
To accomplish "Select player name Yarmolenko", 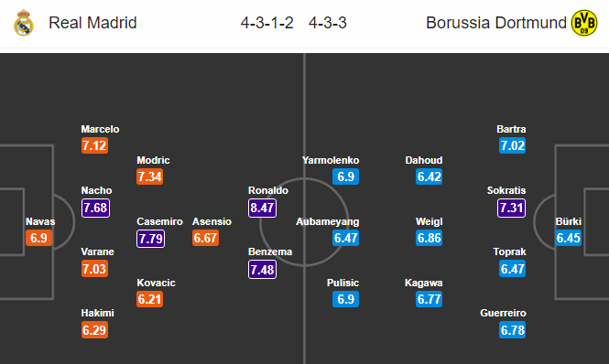I will 331,160.
